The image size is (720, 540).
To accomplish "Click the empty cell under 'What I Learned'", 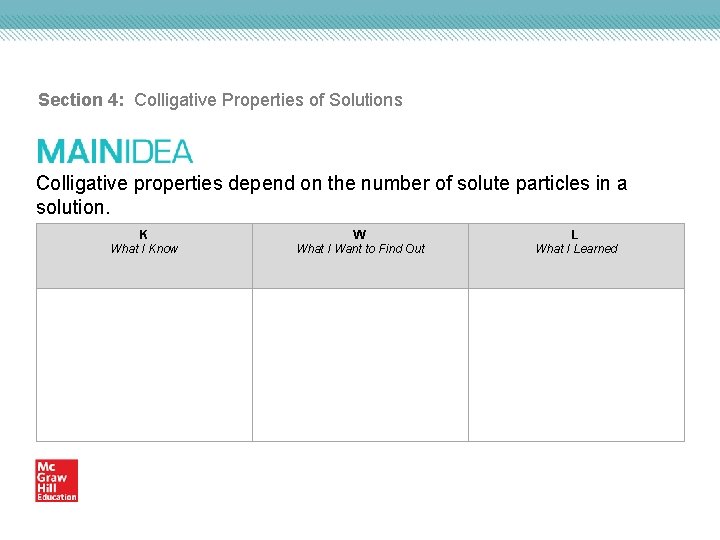I will (x=576, y=365).
